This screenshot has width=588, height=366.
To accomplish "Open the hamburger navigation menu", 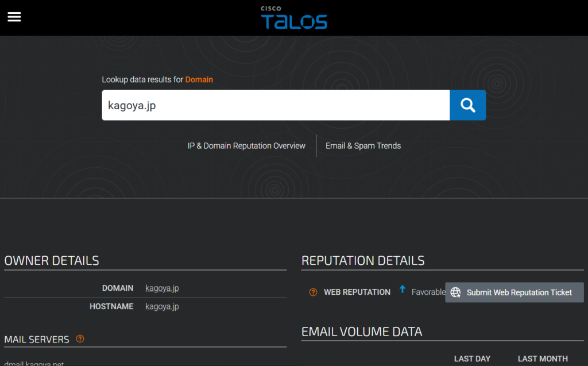I will pos(14,17).
